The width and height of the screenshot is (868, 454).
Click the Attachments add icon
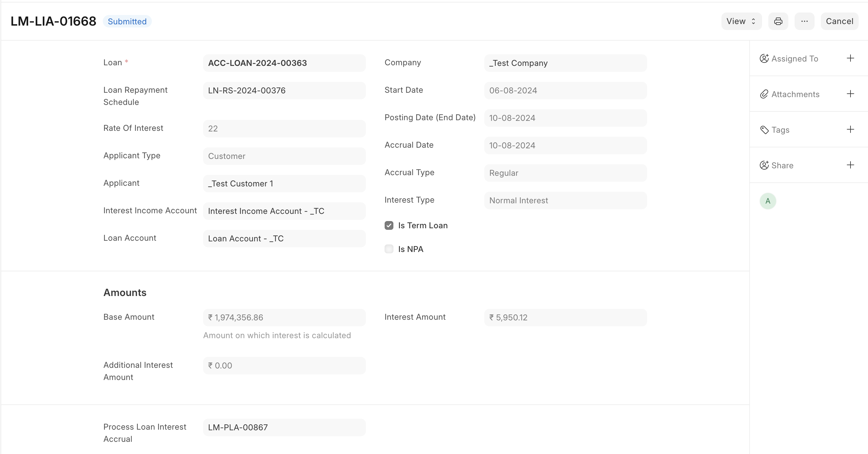coord(851,94)
